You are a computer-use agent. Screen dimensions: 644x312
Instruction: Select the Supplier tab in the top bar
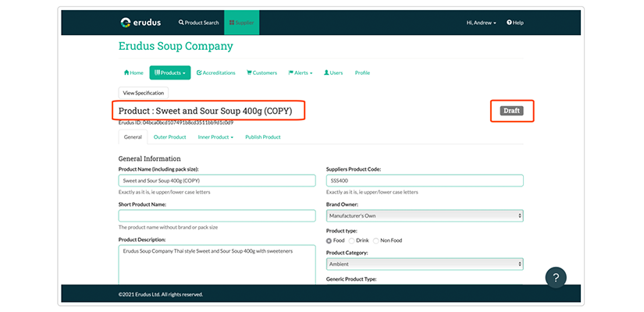click(241, 23)
